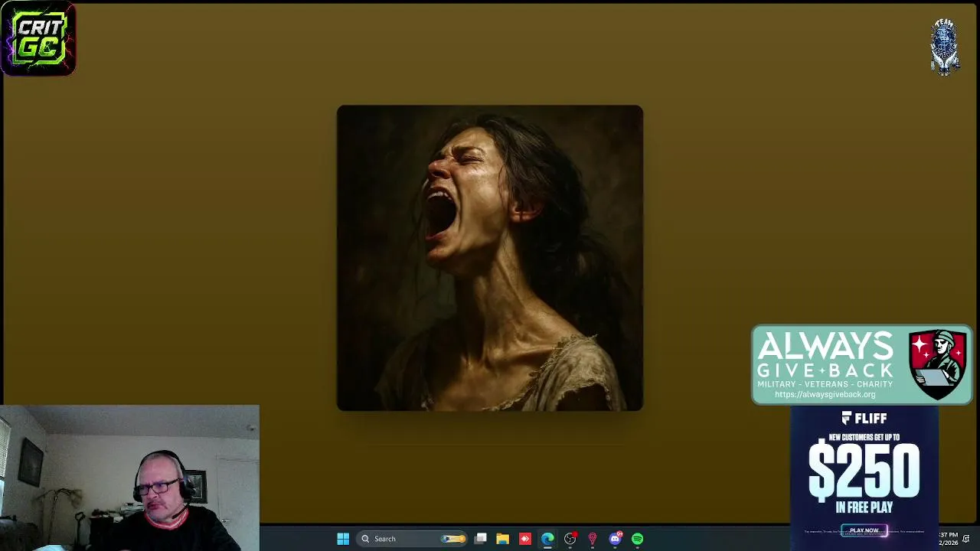Viewport: 980px width, 551px height.
Task: Open Task View from the taskbar
Action: [x=480, y=539]
